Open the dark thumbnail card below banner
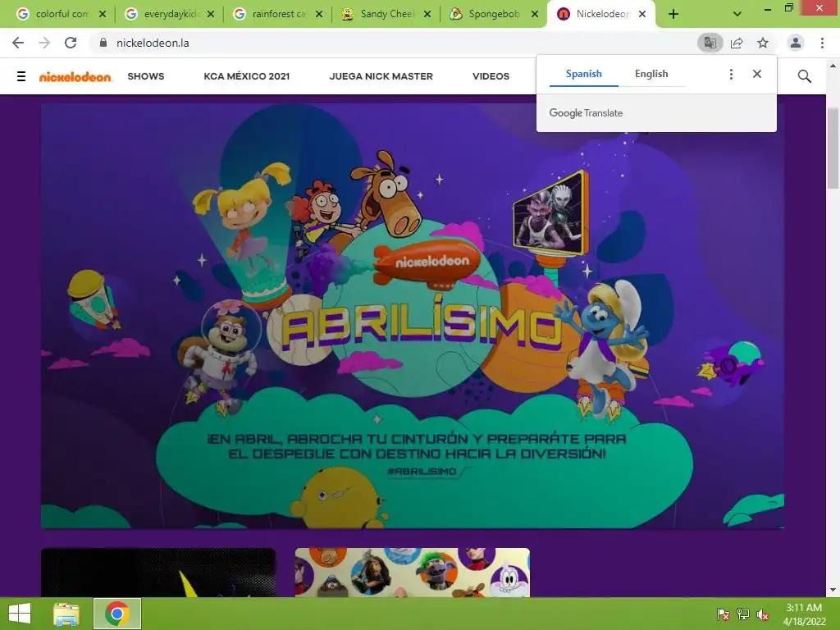This screenshot has width=840, height=630. pyautogui.click(x=158, y=572)
